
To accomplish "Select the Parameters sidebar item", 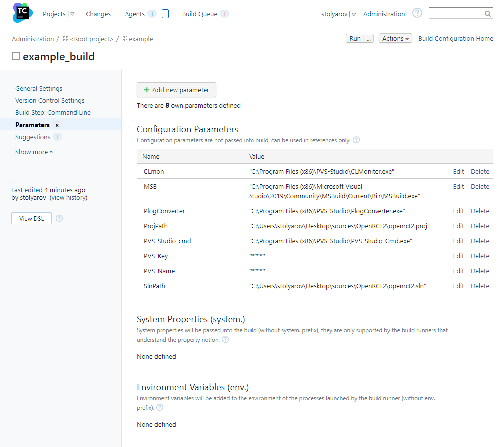I will tap(60, 125).
